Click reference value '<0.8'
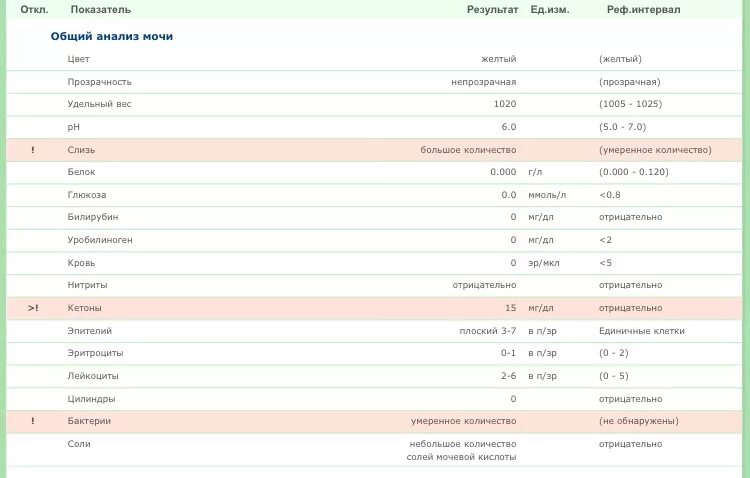This screenshot has width=750, height=478. click(x=610, y=195)
